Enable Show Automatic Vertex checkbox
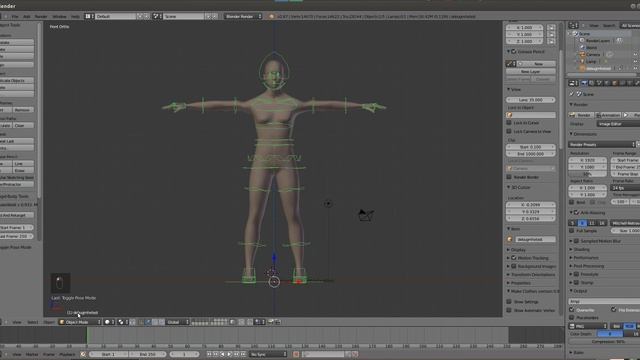This screenshot has height=360, width=640. (x=509, y=310)
